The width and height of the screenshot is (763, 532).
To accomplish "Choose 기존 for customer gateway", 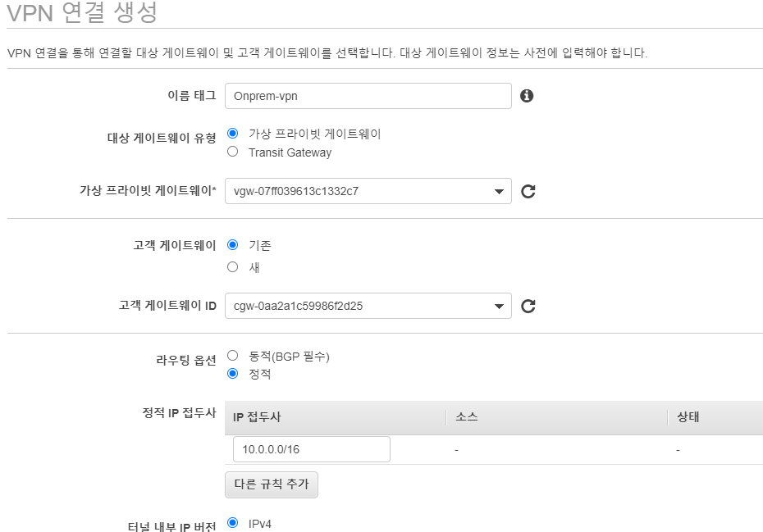I will (x=233, y=244).
